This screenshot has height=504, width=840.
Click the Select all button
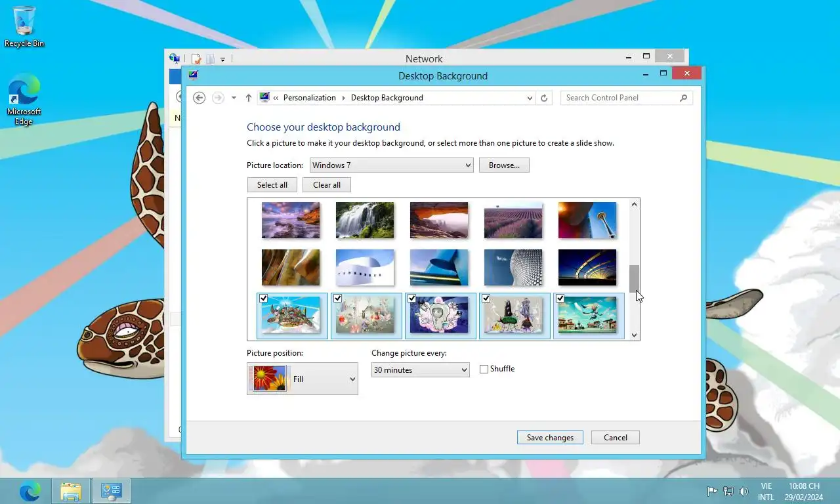coord(272,185)
